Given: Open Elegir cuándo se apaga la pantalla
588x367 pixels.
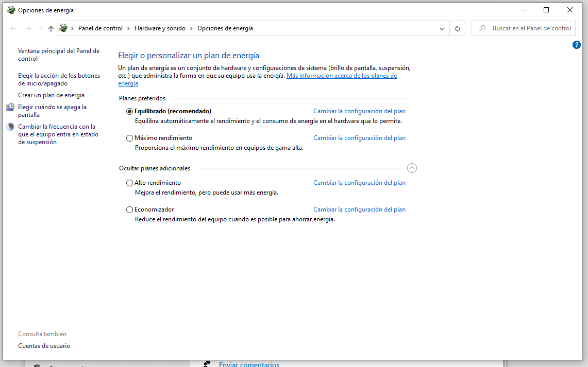Looking at the screenshot, I should coord(52,111).
